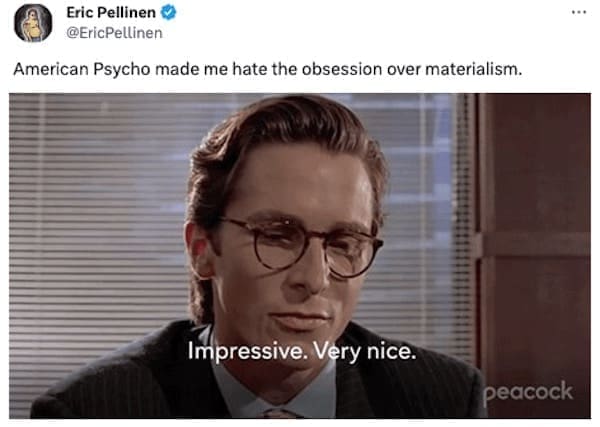Click the man's round tortoiseshell glasses
Image resolution: width=600 pixels, height=427 pixels.
tap(300, 245)
